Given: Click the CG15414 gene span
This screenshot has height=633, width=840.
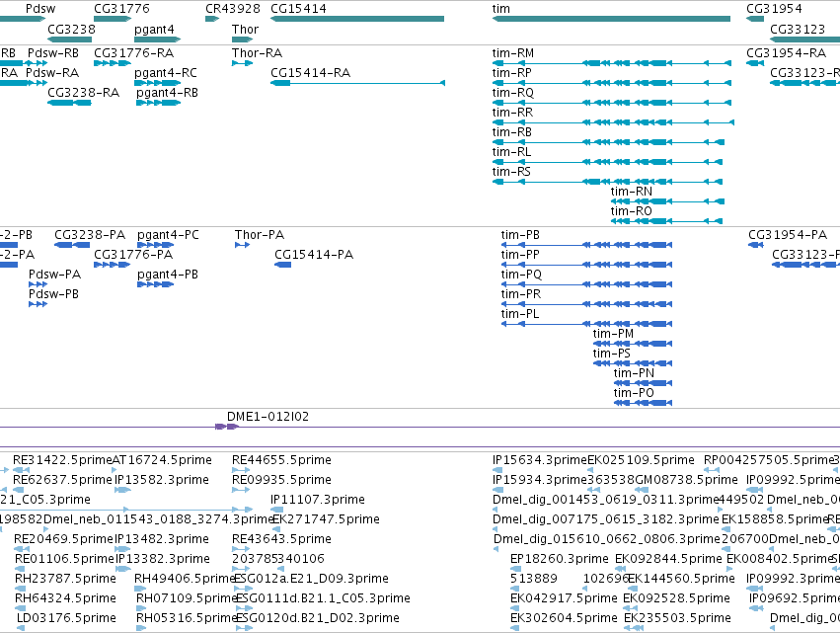Looking at the screenshot, I should 357,19.
